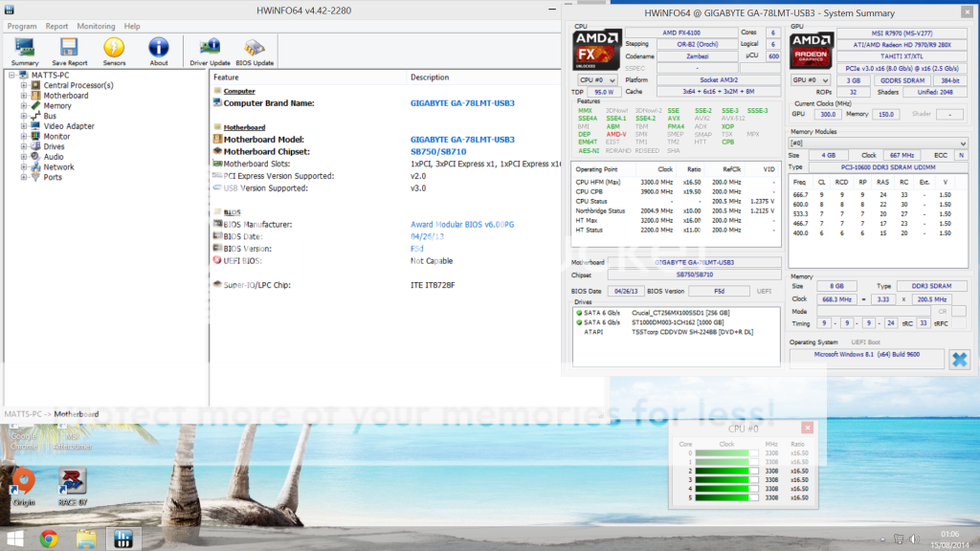The width and height of the screenshot is (980, 551).
Task: Open the RACE 07 desktop shortcut
Action: pyautogui.click(x=73, y=486)
